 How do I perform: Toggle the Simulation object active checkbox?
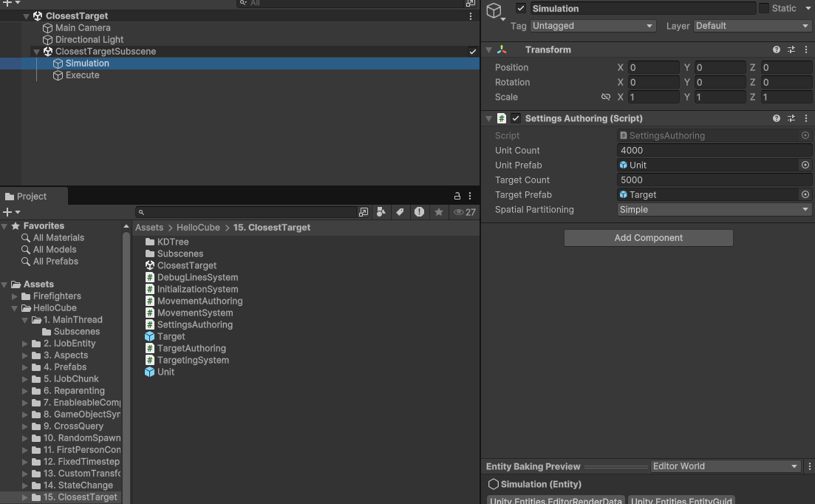[520, 8]
